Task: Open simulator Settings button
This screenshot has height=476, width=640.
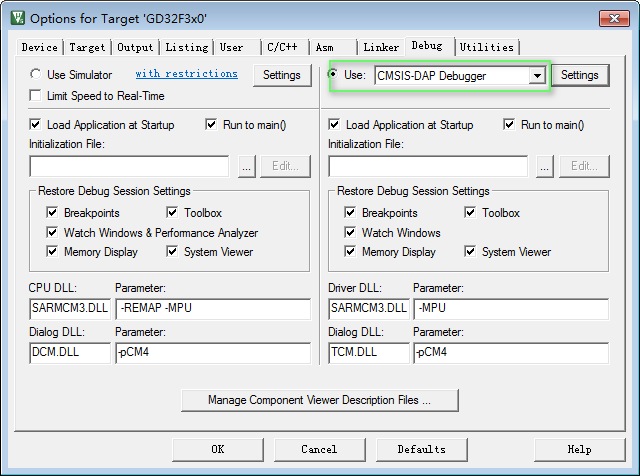Action: click(282, 75)
